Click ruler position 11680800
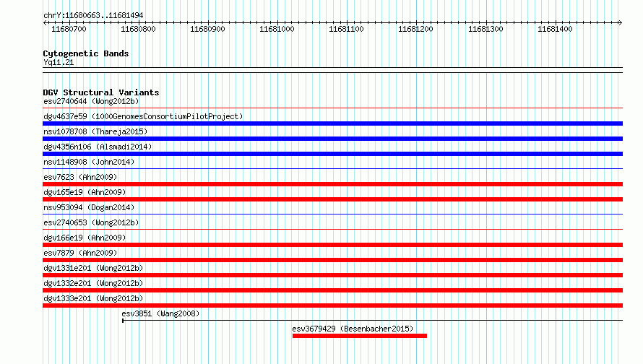Screen dimensions: 643x364 tap(138, 29)
